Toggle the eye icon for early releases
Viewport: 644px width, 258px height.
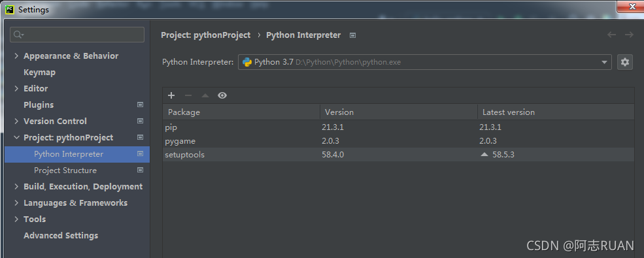click(x=222, y=95)
